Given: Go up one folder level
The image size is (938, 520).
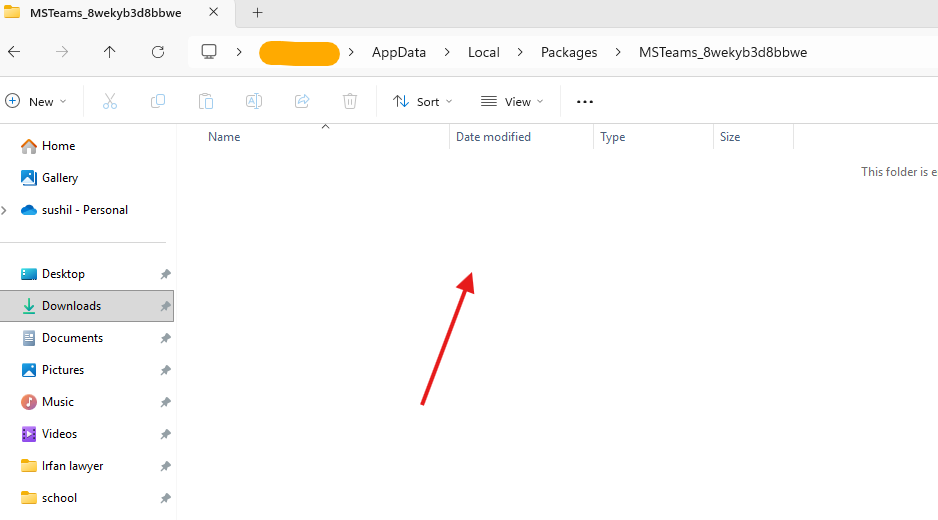Looking at the screenshot, I should click(x=110, y=52).
